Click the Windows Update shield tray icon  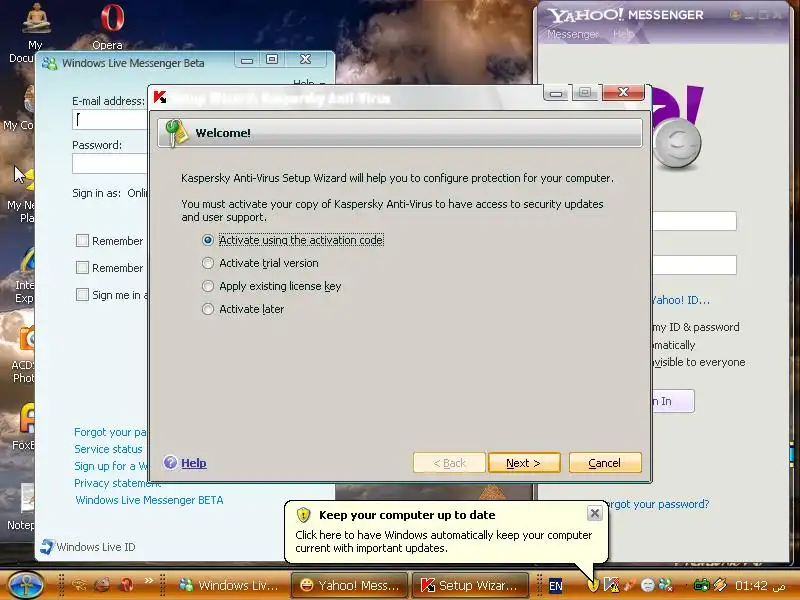click(x=593, y=586)
